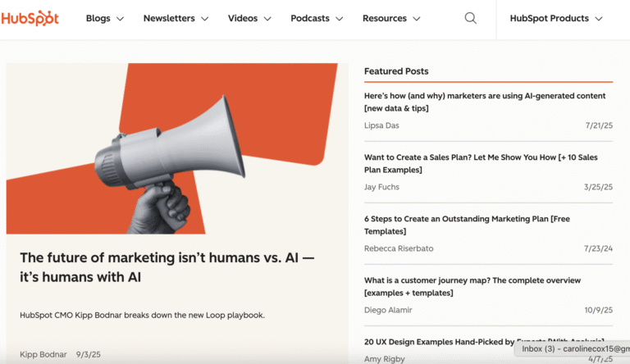Open the Outstanding Marketing Plan post
This screenshot has width=630, height=364.
(x=467, y=225)
